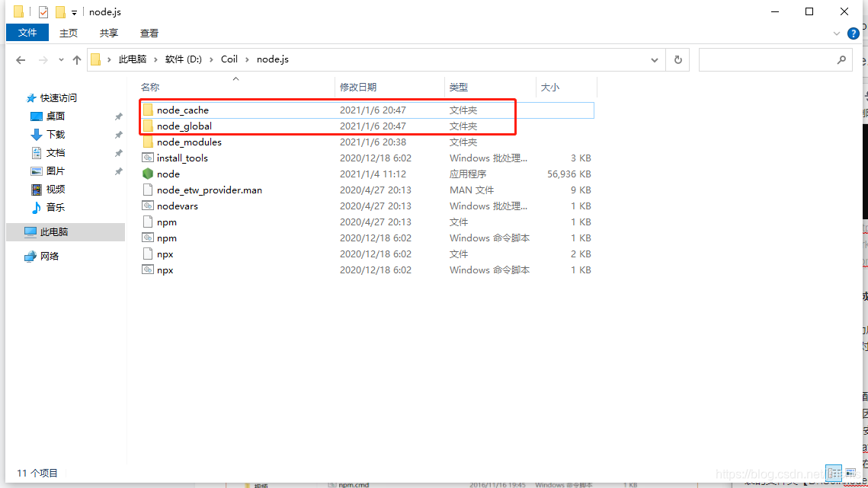Expand chevron after 此电脑 in breadcrumb
The height and width of the screenshot is (488, 868).
coord(155,59)
